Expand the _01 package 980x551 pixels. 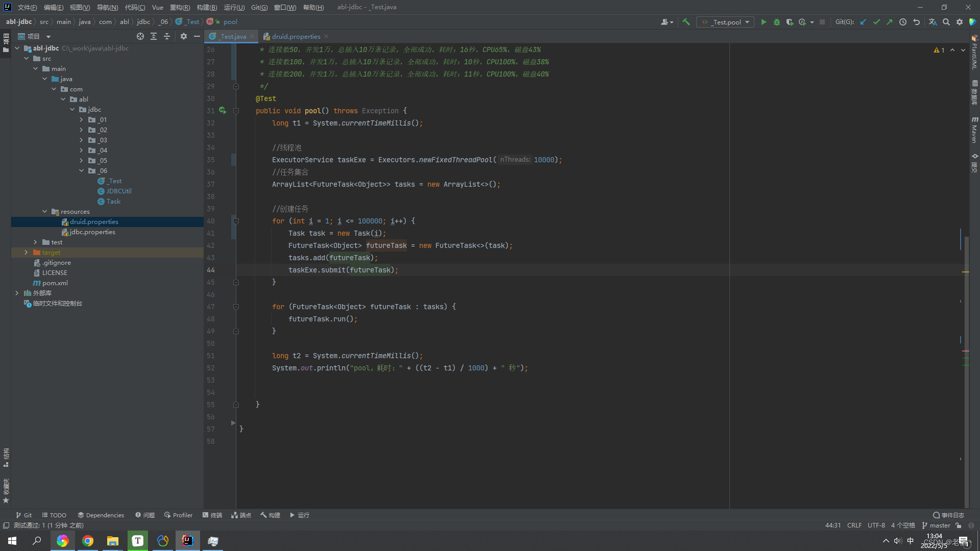tap(81, 119)
